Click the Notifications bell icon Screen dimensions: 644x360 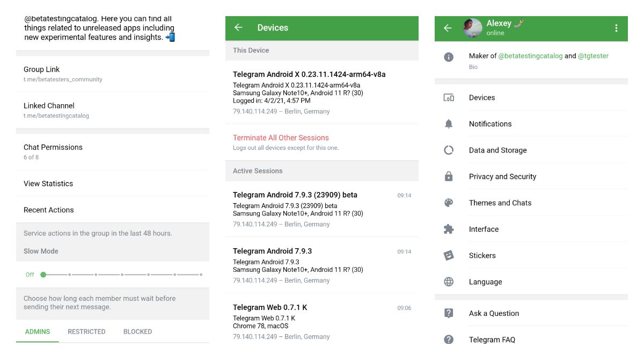pos(449,124)
